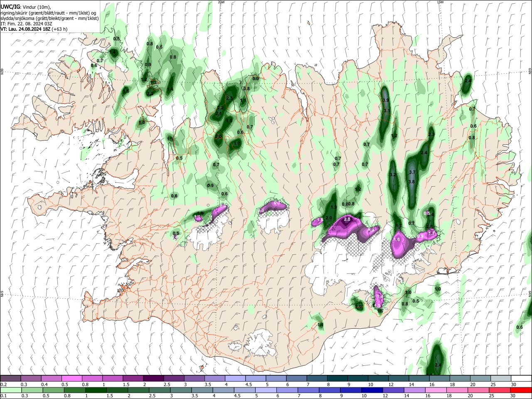Click the 'VT: Lau. 24.08.2024 18Z' valid time

pos(26,29)
